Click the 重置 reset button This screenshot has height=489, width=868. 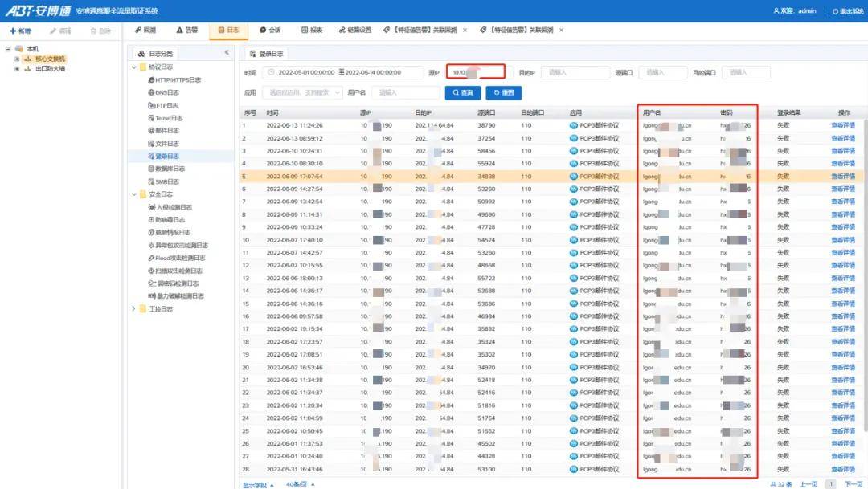point(504,92)
